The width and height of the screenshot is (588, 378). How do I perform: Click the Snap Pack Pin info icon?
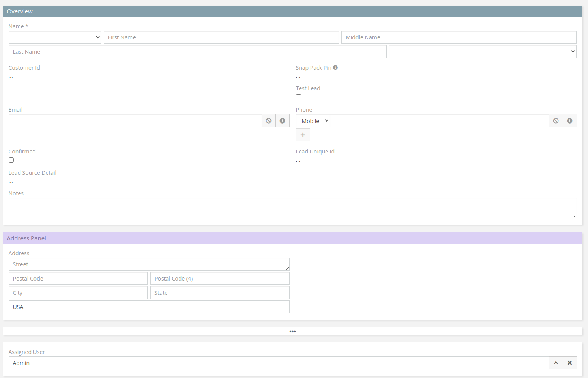335,68
